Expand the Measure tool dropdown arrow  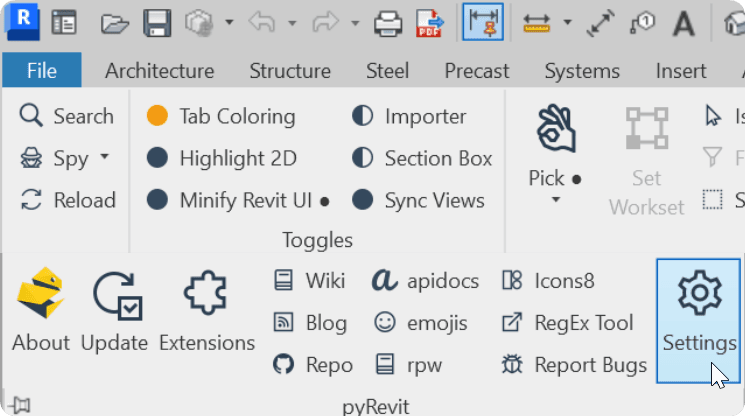[567, 22]
